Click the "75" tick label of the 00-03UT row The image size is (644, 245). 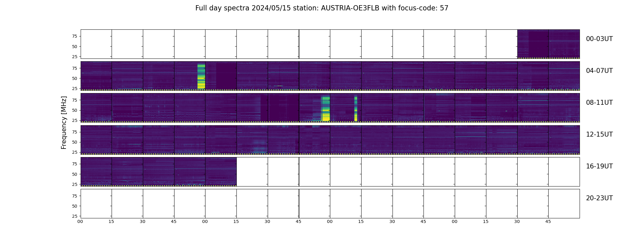pyautogui.click(x=75, y=36)
